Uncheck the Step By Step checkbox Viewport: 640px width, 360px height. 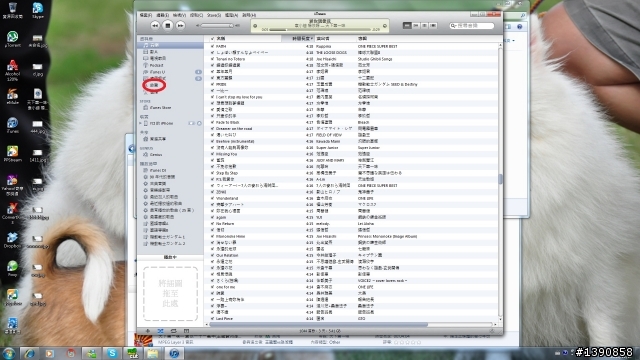(x=212, y=173)
